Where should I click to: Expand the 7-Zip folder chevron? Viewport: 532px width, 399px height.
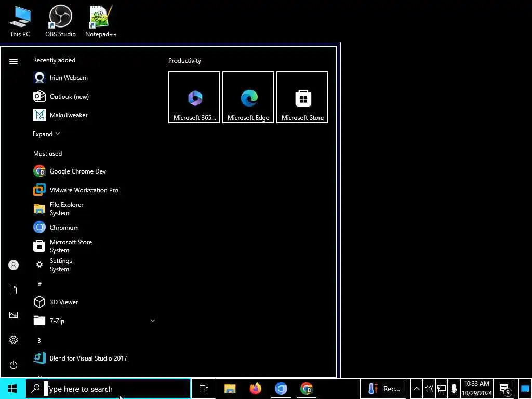point(153,320)
